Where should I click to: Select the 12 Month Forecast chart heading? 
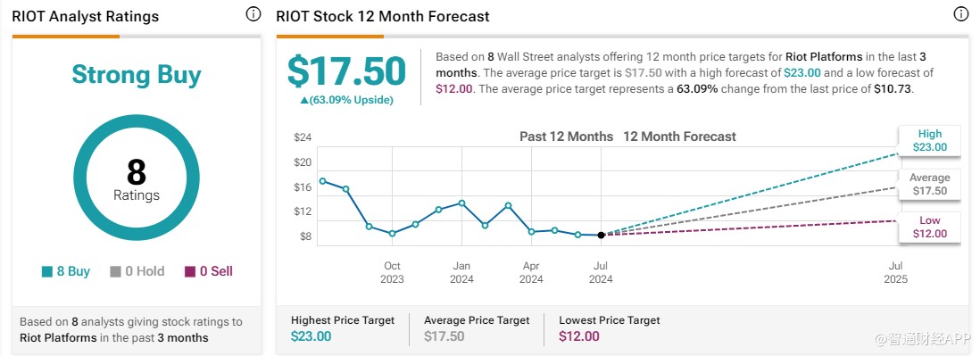pyautogui.click(x=679, y=137)
